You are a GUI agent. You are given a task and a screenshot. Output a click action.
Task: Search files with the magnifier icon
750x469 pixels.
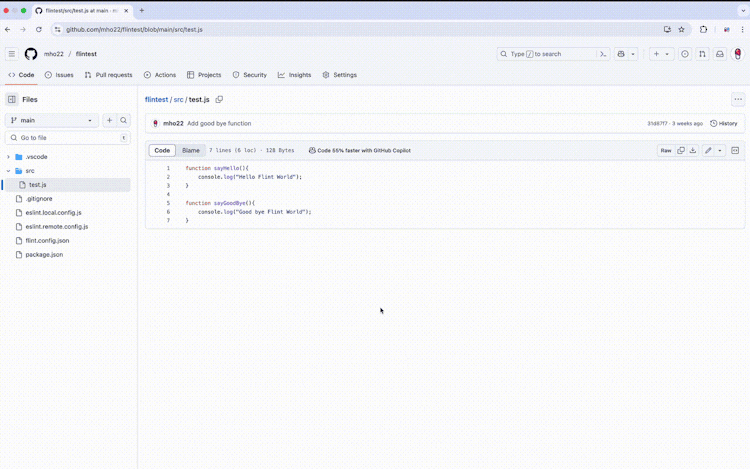coord(124,120)
